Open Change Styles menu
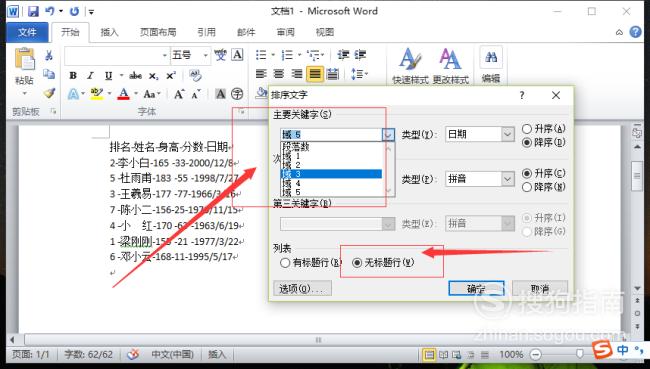Viewport: 650px width, 369px height. 451,65
